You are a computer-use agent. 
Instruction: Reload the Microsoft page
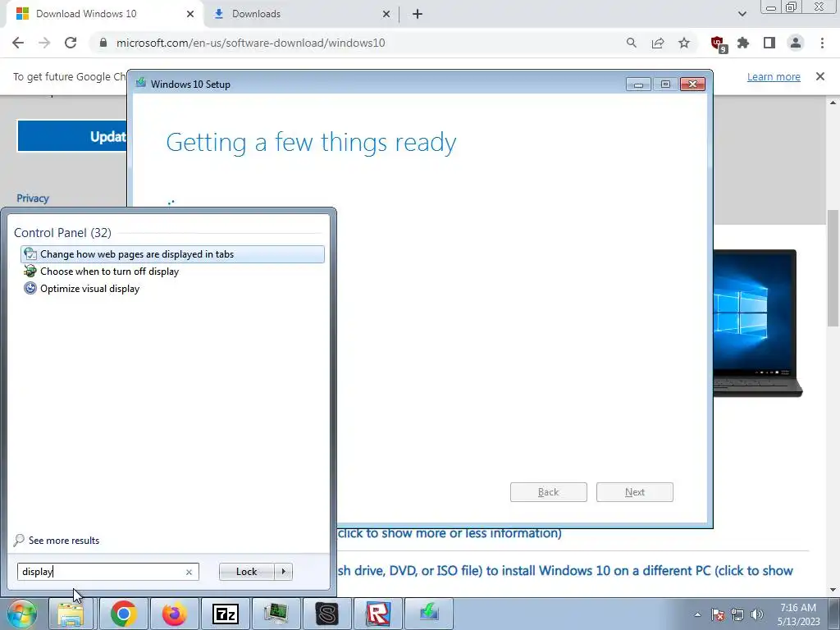pyautogui.click(x=71, y=43)
